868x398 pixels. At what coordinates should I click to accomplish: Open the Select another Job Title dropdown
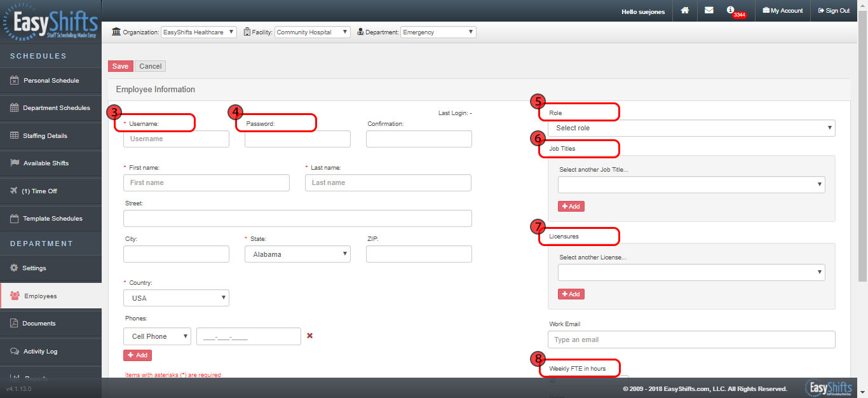691,185
